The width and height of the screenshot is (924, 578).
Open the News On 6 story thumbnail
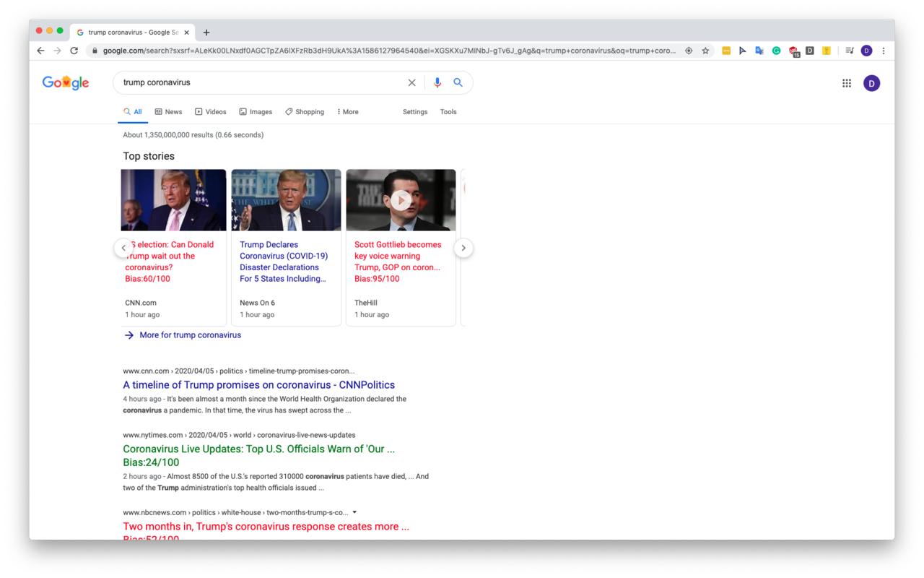pyautogui.click(x=286, y=200)
